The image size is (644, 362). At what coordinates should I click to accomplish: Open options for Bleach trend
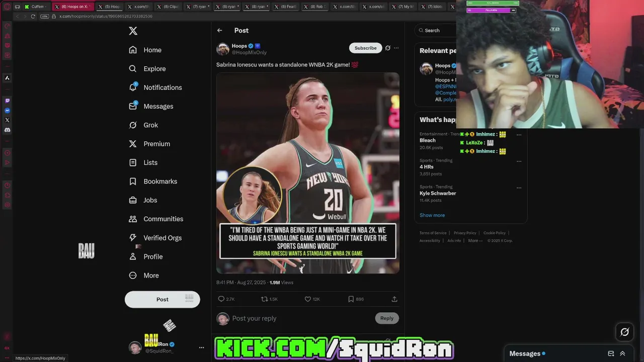pyautogui.click(x=519, y=135)
